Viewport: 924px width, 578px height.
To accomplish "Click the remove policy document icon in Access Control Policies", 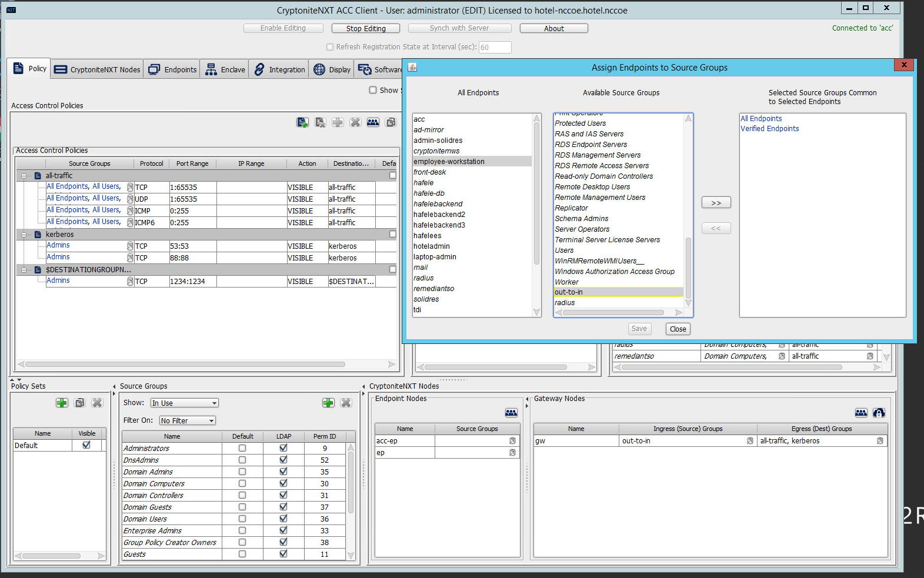I will click(320, 122).
